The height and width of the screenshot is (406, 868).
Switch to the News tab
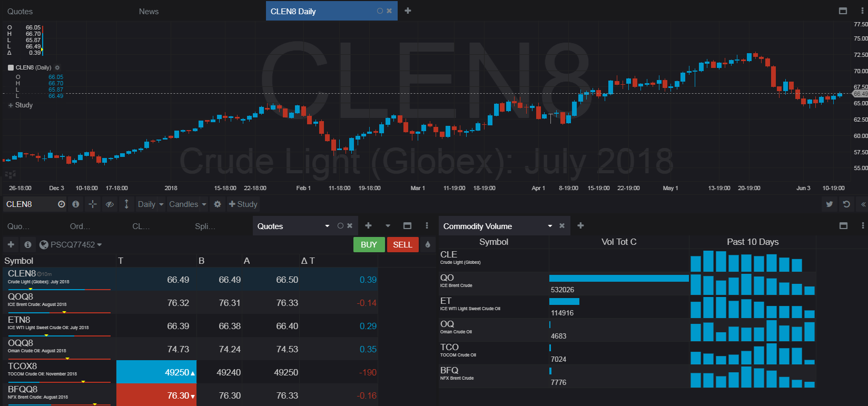(149, 11)
